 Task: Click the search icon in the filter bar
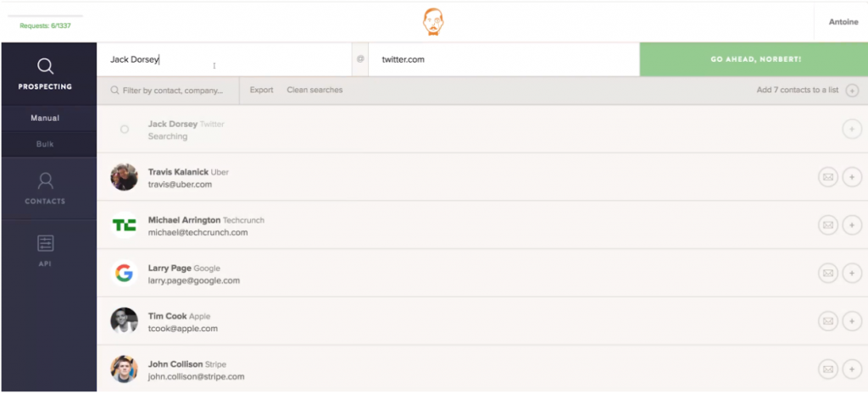114,91
